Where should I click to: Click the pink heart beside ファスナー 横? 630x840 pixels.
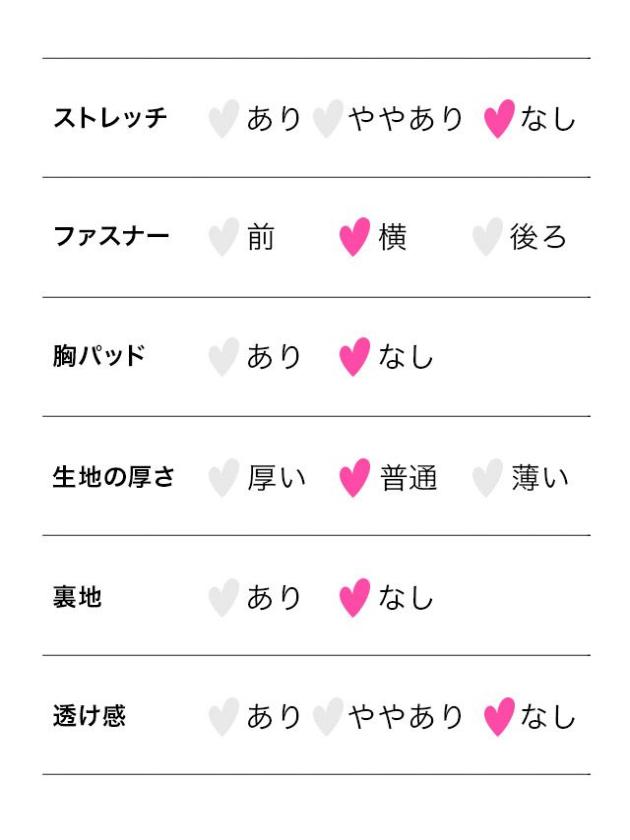point(354,238)
